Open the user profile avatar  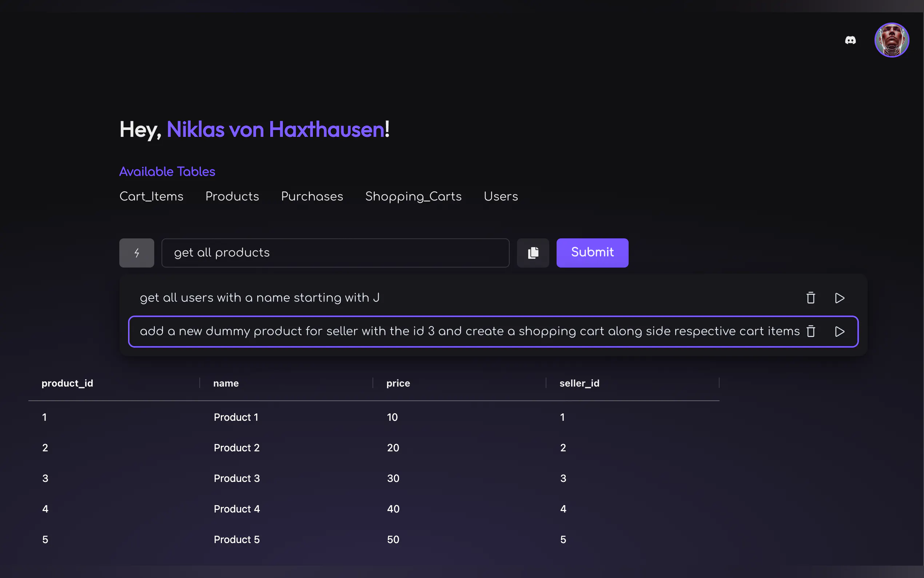pyautogui.click(x=892, y=40)
